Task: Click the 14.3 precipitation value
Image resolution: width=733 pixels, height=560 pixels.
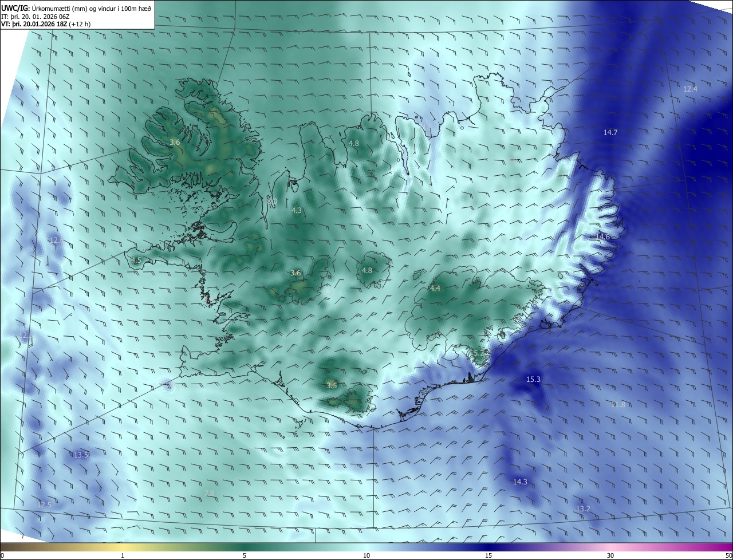Action: click(x=520, y=482)
